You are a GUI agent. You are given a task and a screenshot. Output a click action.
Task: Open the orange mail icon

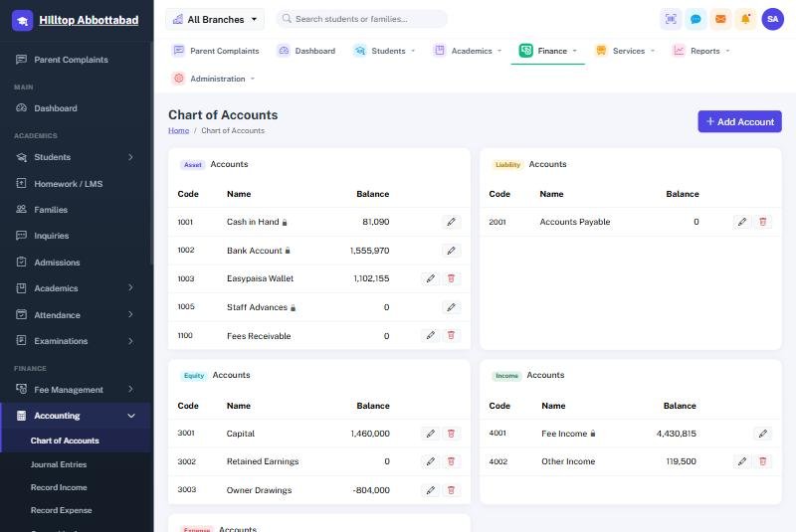(x=720, y=19)
